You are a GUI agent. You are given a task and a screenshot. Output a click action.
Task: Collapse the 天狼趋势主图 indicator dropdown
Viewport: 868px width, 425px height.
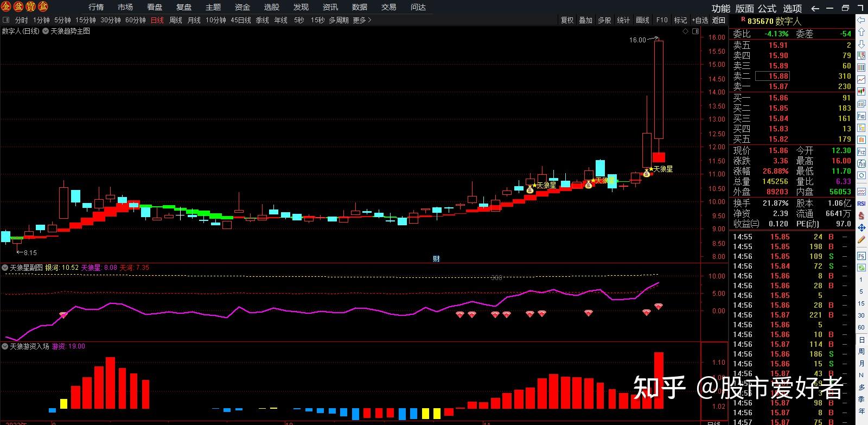(46, 31)
